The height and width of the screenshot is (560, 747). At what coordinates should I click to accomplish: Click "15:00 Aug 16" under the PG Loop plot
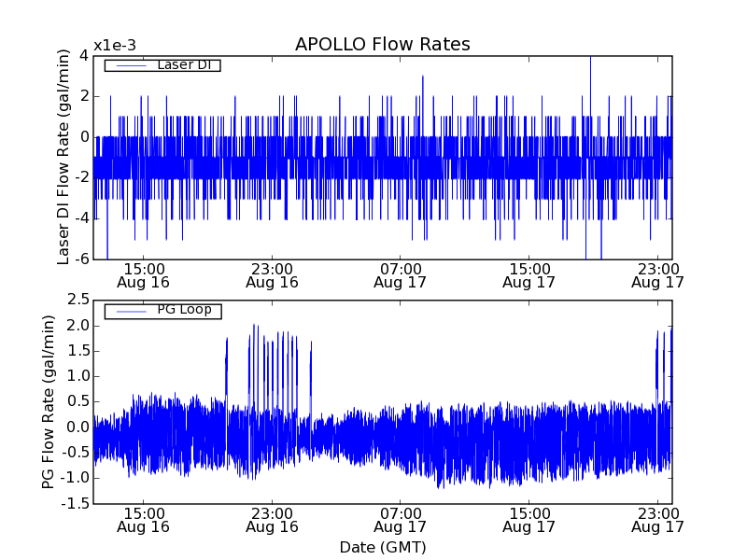pos(144,521)
